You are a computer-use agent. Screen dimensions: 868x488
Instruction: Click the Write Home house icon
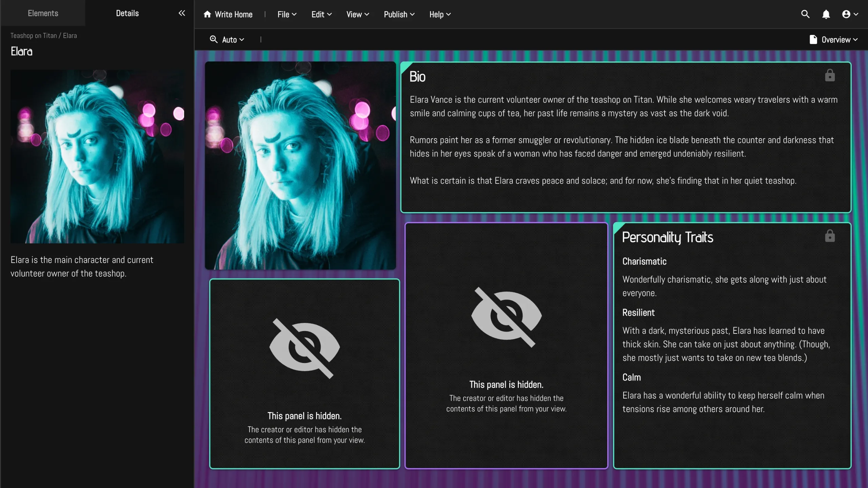[207, 14]
